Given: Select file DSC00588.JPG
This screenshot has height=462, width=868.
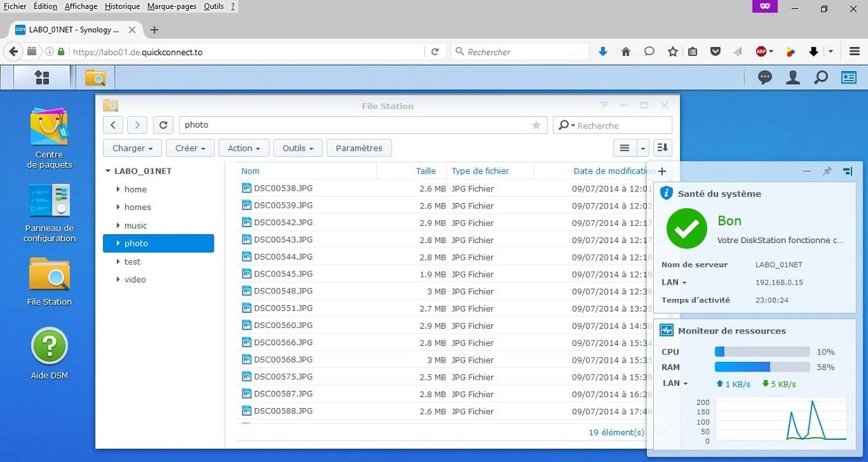Looking at the screenshot, I should [x=283, y=411].
